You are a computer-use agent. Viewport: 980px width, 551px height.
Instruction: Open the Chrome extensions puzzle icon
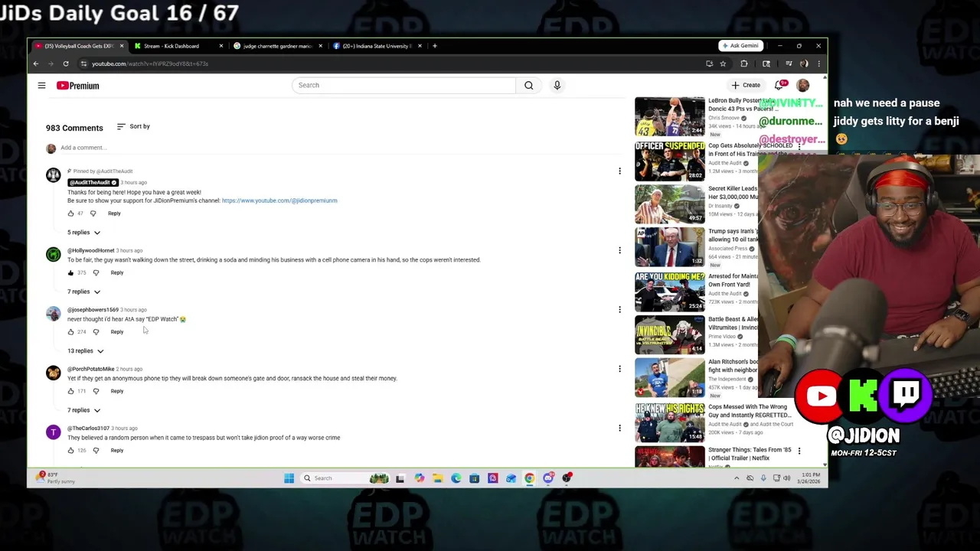pyautogui.click(x=744, y=64)
